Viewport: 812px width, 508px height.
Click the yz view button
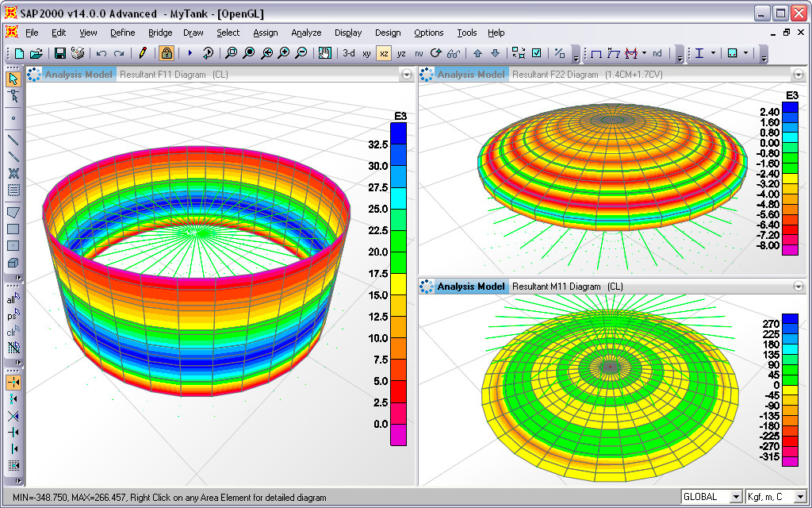pyautogui.click(x=401, y=53)
